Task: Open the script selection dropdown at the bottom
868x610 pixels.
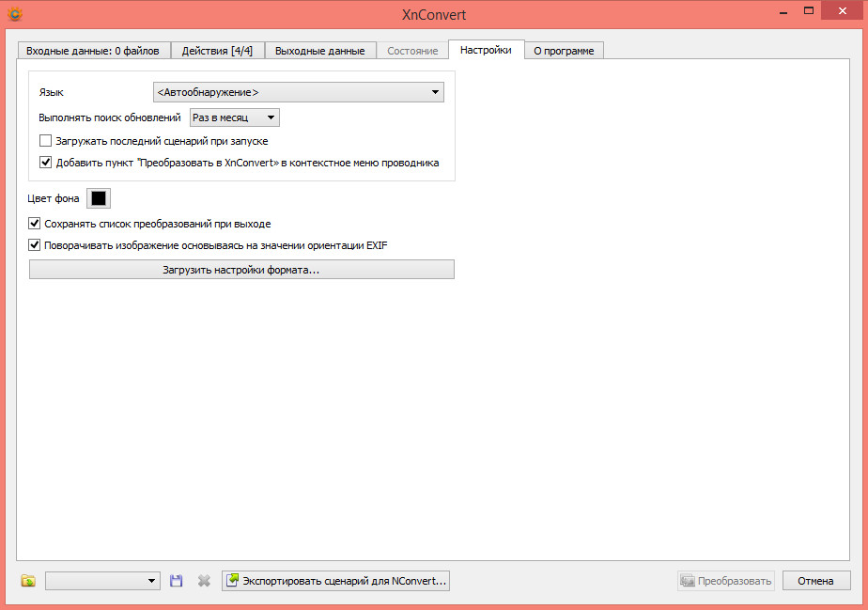Action: (103, 581)
